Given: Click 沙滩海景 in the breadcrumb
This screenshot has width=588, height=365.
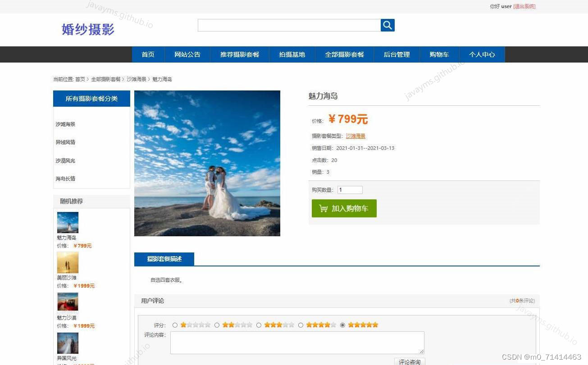Looking at the screenshot, I should 137,79.
